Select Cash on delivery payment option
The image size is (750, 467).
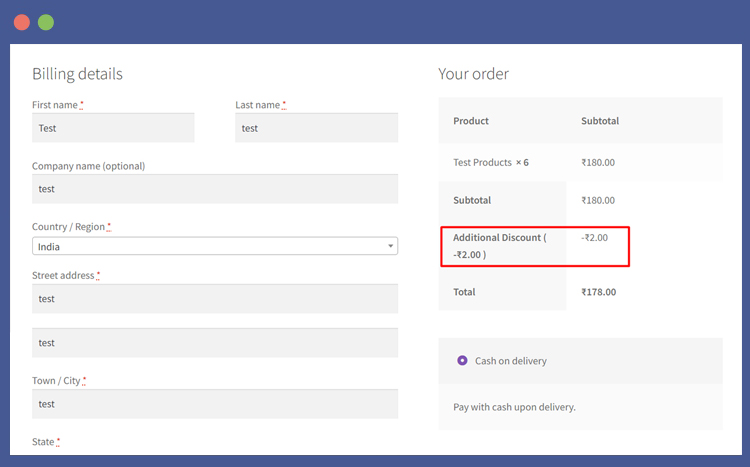pyautogui.click(x=462, y=360)
